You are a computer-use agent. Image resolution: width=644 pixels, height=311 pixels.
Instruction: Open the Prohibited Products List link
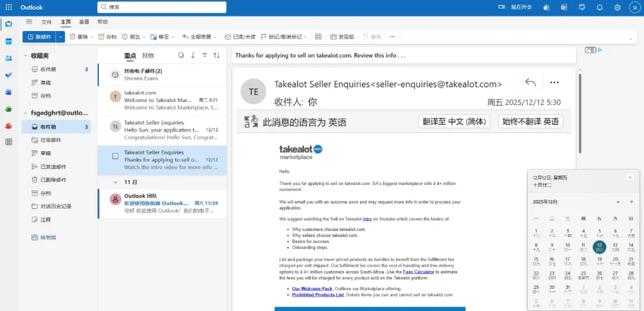click(x=318, y=294)
